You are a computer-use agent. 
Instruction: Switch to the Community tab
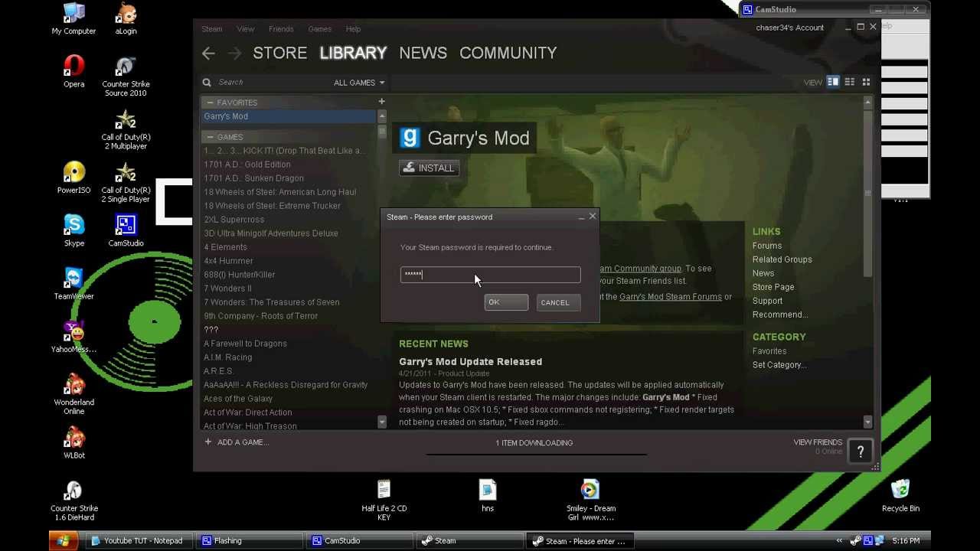tap(508, 53)
